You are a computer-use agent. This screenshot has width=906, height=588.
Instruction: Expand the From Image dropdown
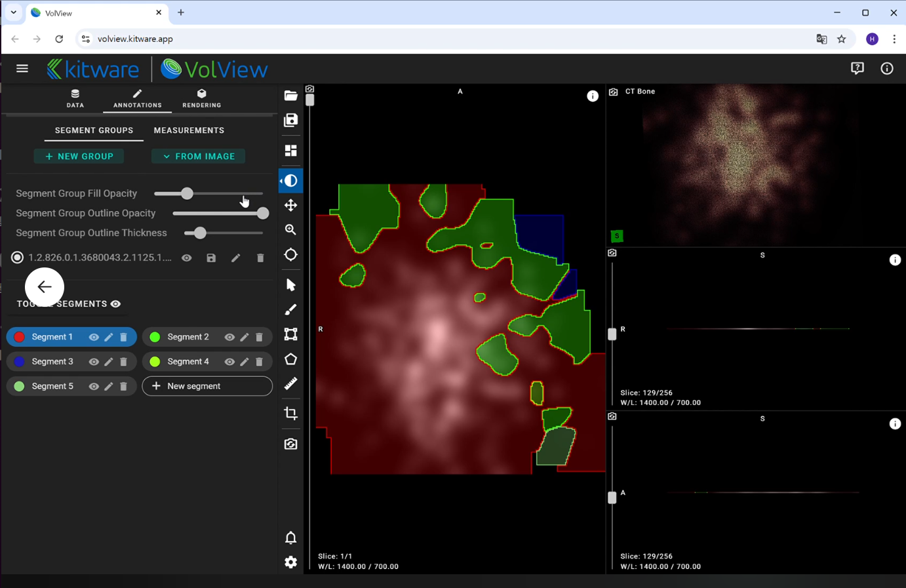(199, 157)
